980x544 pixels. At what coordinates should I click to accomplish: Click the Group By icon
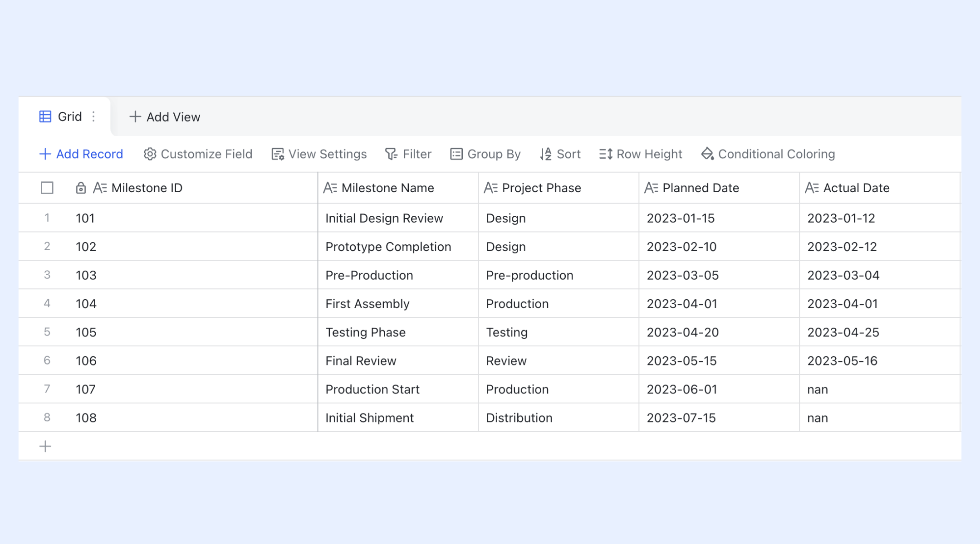(456, 154)
